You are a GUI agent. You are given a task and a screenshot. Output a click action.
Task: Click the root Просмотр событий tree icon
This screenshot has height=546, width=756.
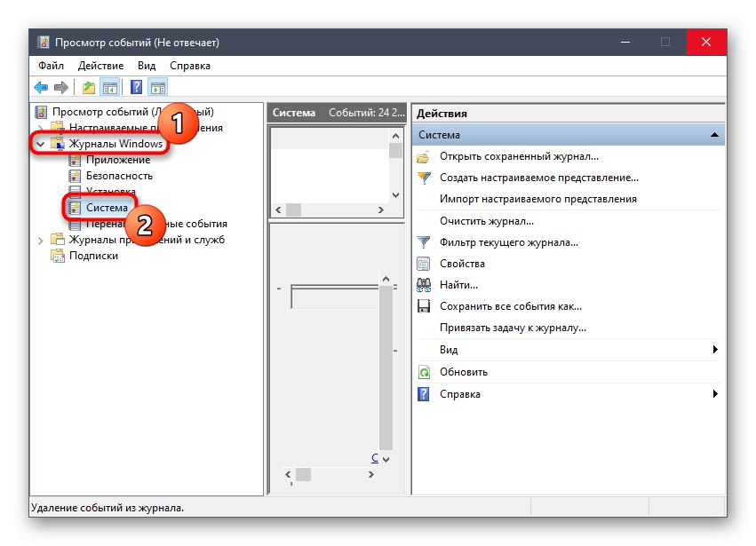[42, 112]
